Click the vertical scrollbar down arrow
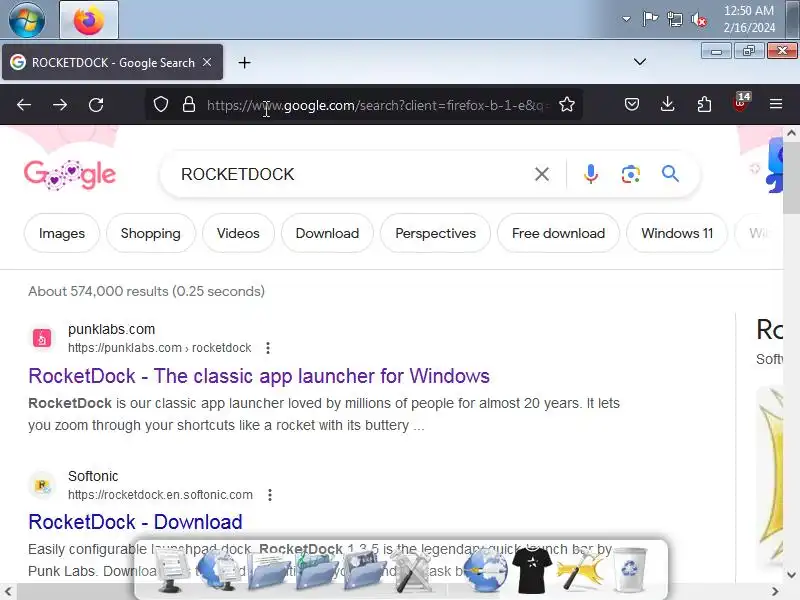The height and width of the screenshot is (600, 800). [791, 575]
